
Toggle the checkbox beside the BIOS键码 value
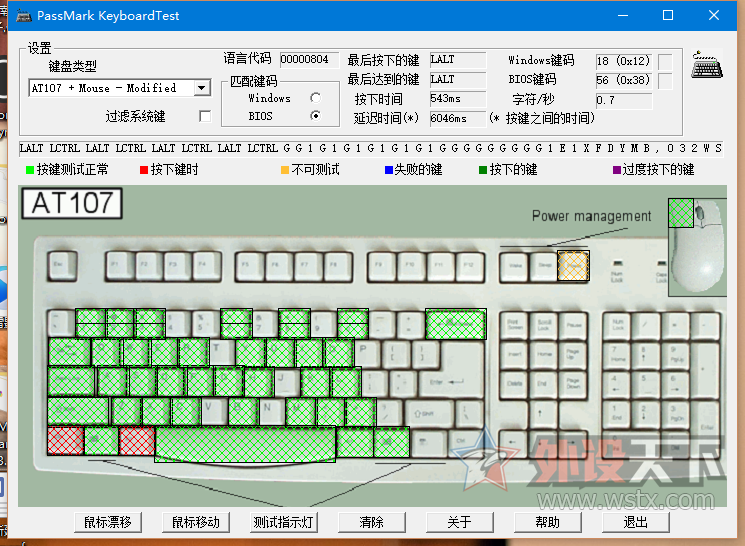point(665,81)
